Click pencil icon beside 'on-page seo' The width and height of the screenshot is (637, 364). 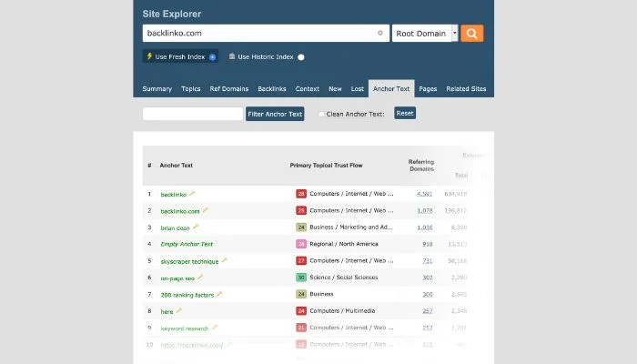[x=200, y=277]
